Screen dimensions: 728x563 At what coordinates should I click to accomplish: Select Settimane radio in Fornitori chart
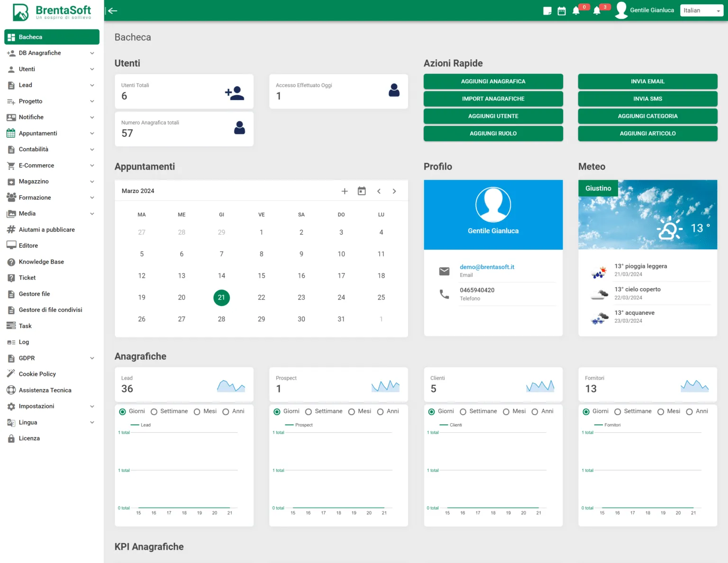click(x=618, y=412)
